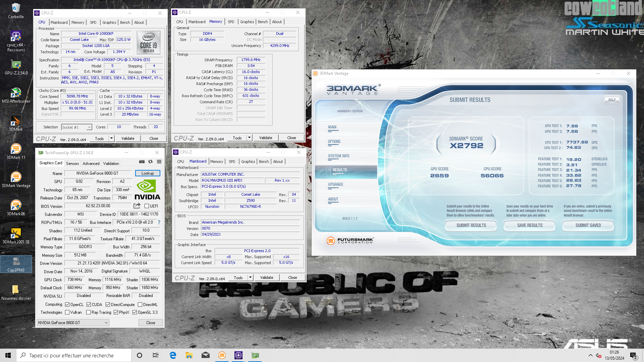Switch to Advanced tab in GPU-Z
The width and height of the screenshot is (644, 362).
91,164
